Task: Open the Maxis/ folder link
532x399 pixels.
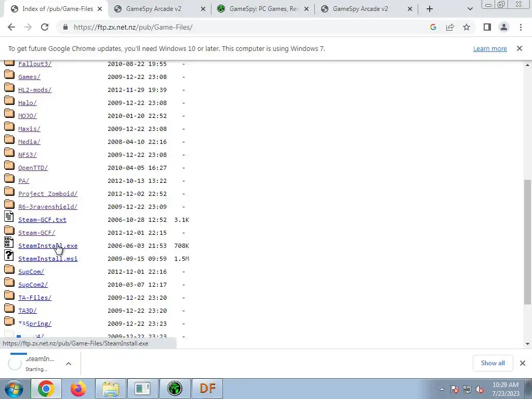Action: click(x=29, y=129)
